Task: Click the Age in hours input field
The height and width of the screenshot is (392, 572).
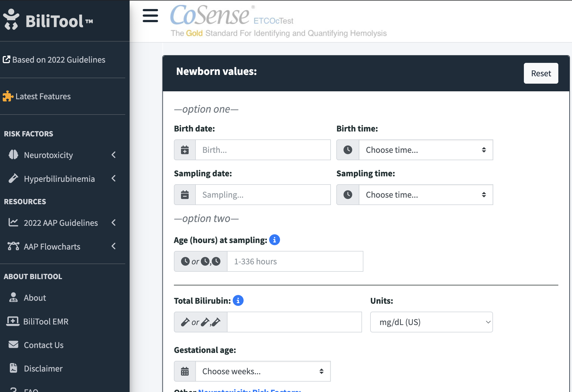Action: [x=295, y=261]
